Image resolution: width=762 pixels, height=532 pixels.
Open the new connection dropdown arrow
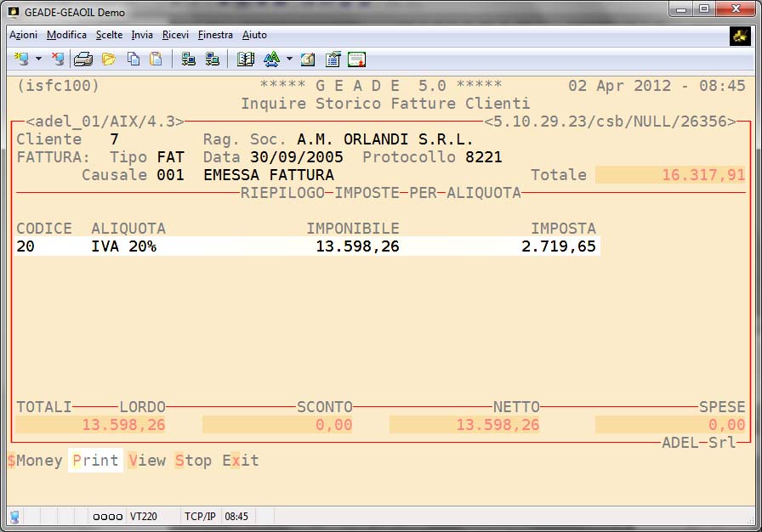point(38,59)
